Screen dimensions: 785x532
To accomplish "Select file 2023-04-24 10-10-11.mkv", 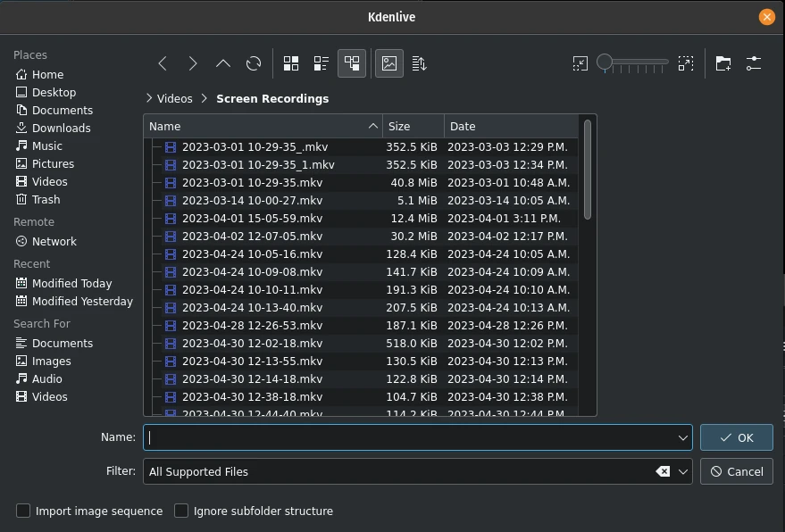I will pyautogui.click(x=253, y=290).
